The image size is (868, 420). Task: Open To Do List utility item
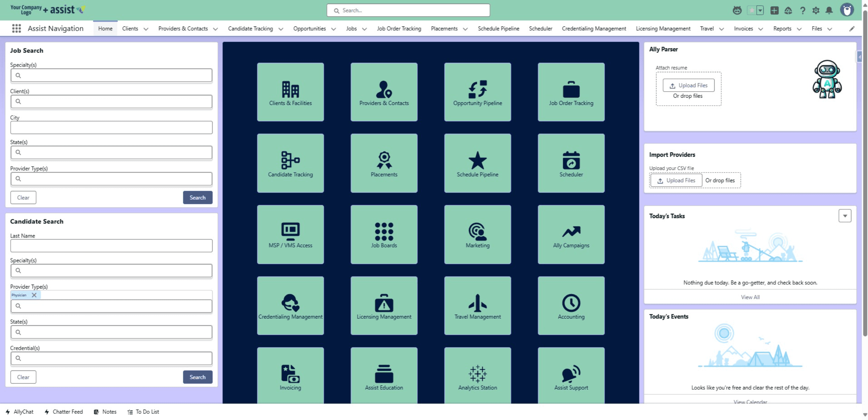pyautogui.click(x=143, y=412)
